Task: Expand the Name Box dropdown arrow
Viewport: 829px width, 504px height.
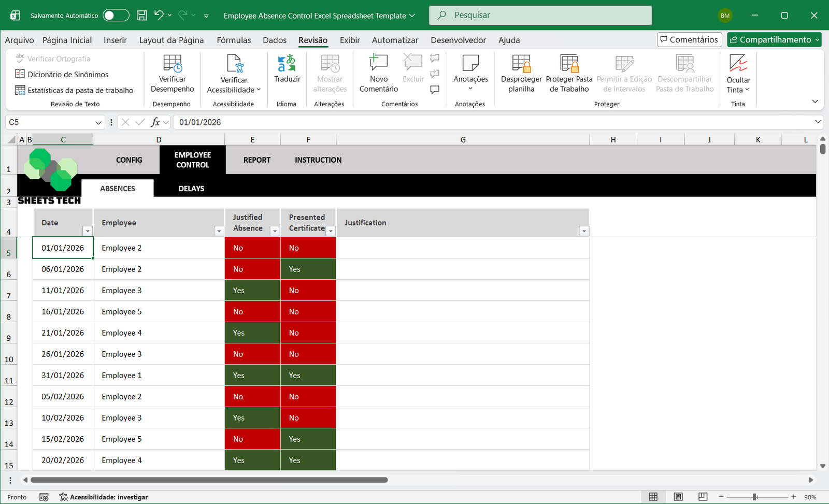Action: (98, 122)
